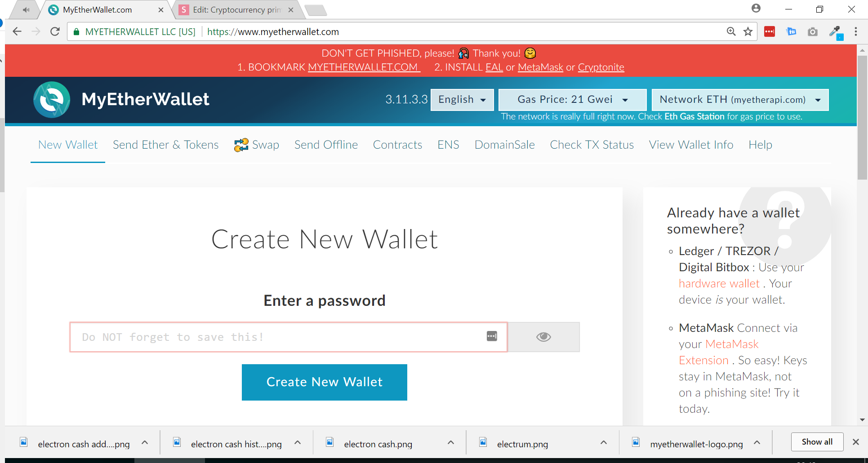Click the Create New Wallet button
Viewport: 868px width, 463px height.
click(x=324, y=382)
